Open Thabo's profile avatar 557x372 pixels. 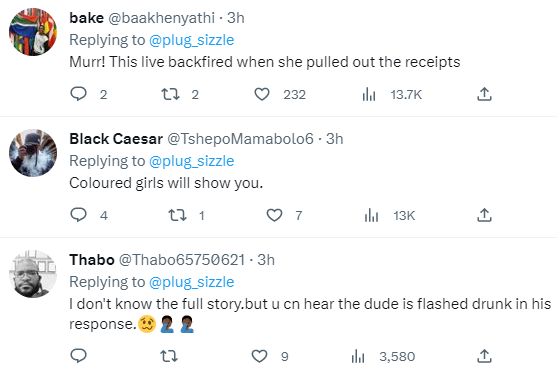[x=33, y=274]
